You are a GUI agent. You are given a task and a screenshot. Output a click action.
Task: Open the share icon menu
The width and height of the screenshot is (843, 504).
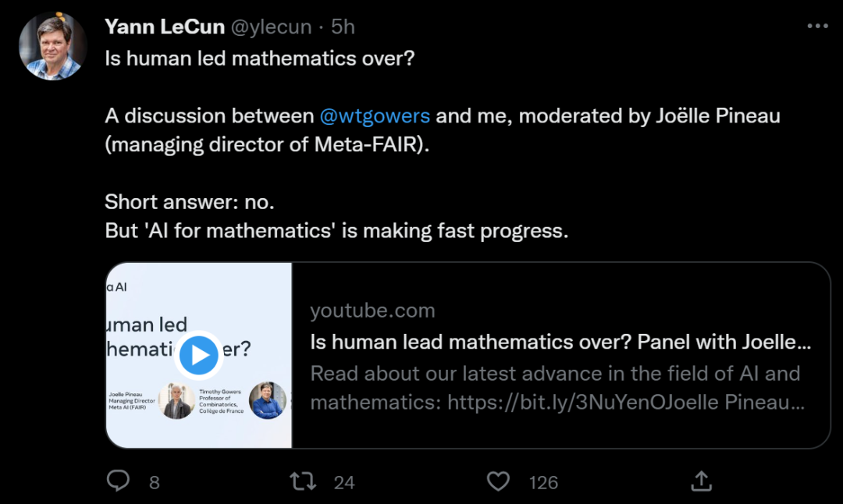[701, 481]
